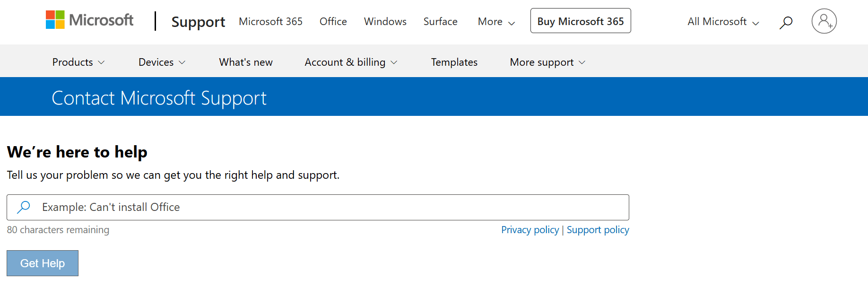Open the Templates page
Image resolution: width=868 pixels, height=297 pixels.
454,62
